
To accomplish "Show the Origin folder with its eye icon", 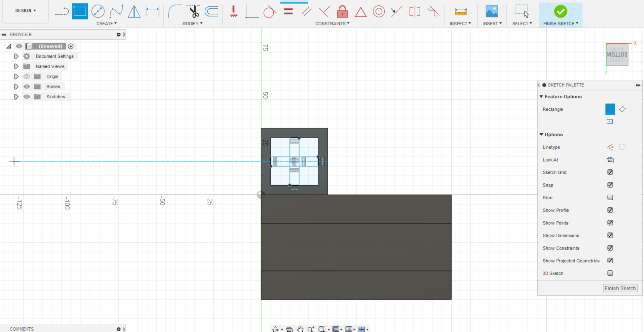I will click(27, 76).
